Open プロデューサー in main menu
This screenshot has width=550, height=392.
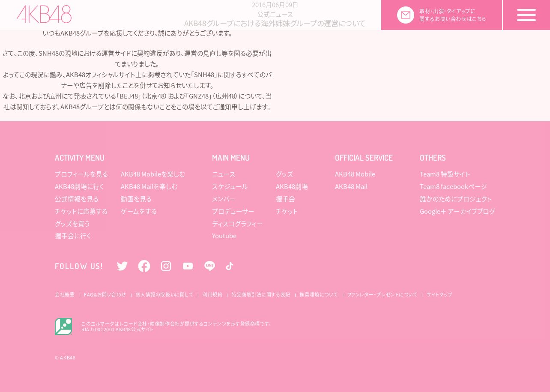[x=233, y=211]
